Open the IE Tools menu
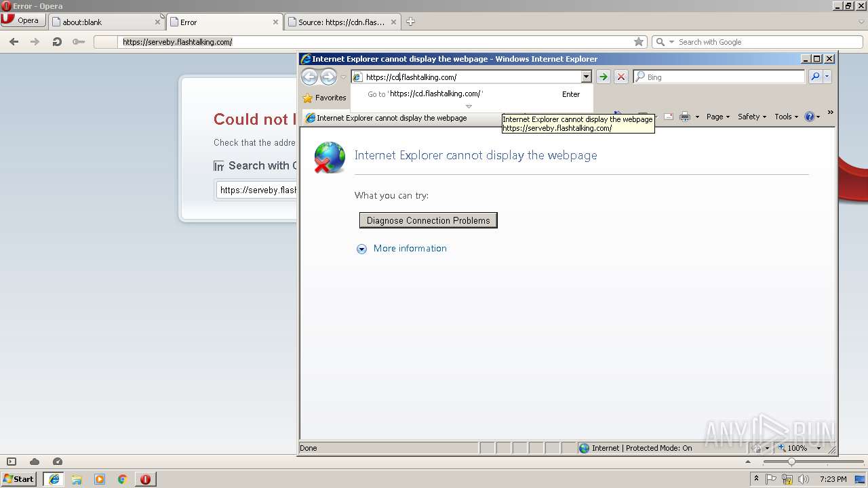The height and width of the screenshot is (488, 868). tap(787, 117)
